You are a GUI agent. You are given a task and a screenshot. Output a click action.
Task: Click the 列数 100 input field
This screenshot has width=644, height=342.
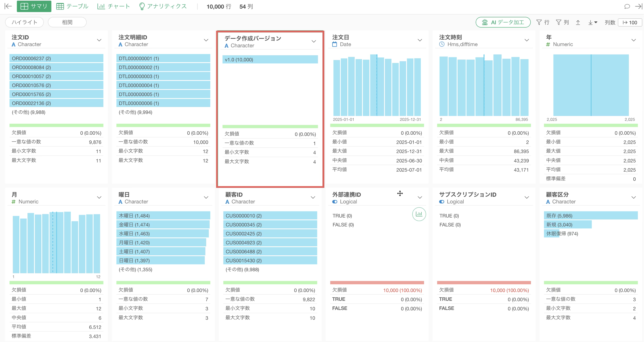coord(630,23)
